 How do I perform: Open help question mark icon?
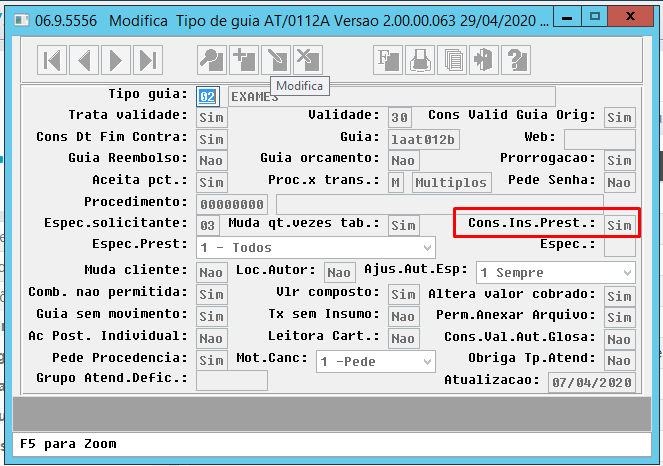click(516, 60)
